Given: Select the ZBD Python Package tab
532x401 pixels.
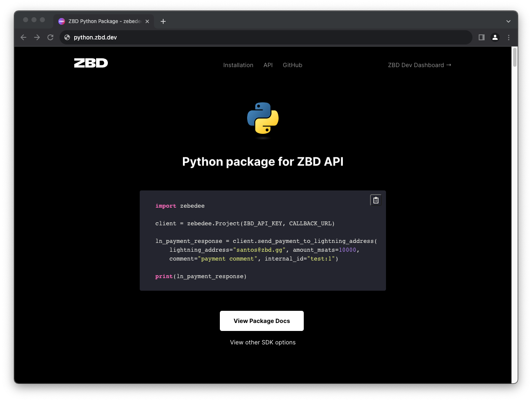Looking at the screenshot, I should click(x=104, y=21).
